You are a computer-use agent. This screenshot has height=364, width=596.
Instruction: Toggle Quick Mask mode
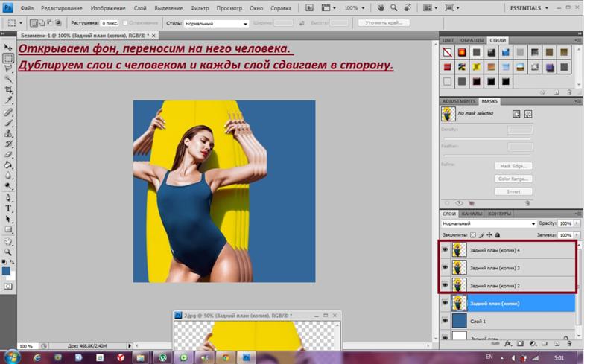pyautogui.click(x=8, y=287)
